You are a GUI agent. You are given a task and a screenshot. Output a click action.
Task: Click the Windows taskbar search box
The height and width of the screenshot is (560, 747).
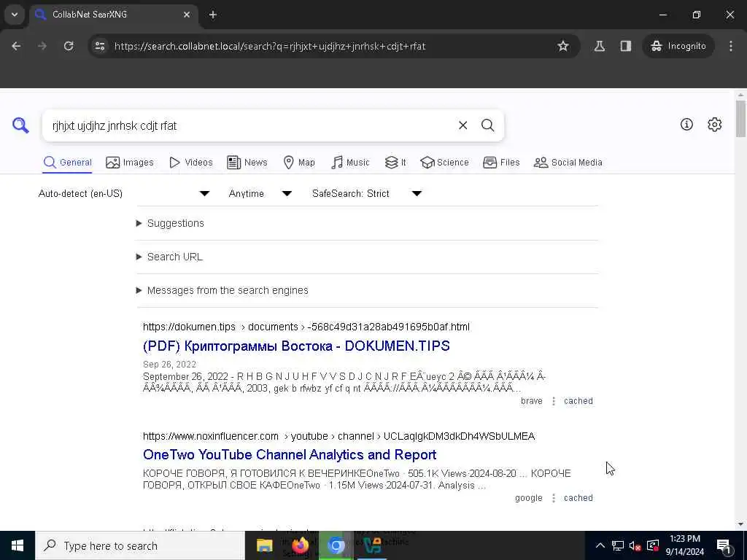pos(140,545)
